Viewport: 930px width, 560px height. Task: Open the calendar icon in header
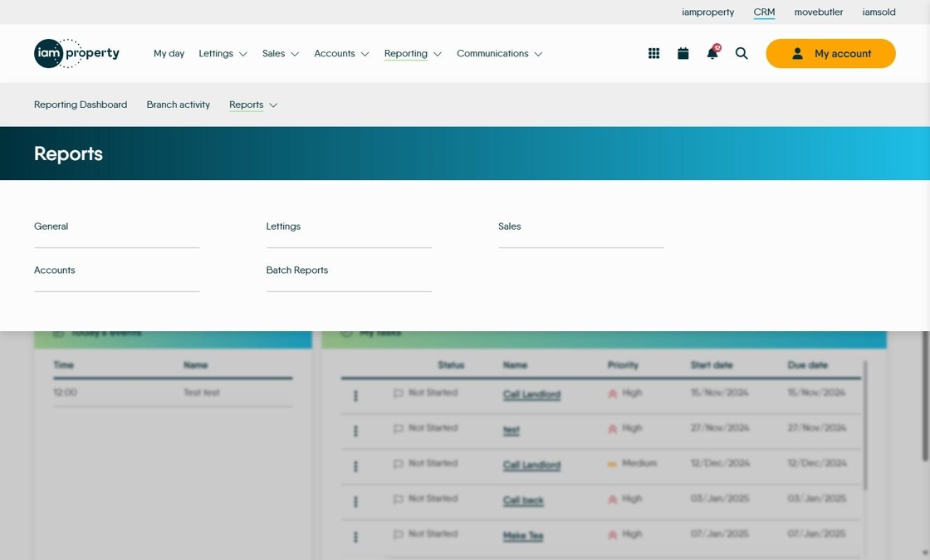tap(683, 53)
